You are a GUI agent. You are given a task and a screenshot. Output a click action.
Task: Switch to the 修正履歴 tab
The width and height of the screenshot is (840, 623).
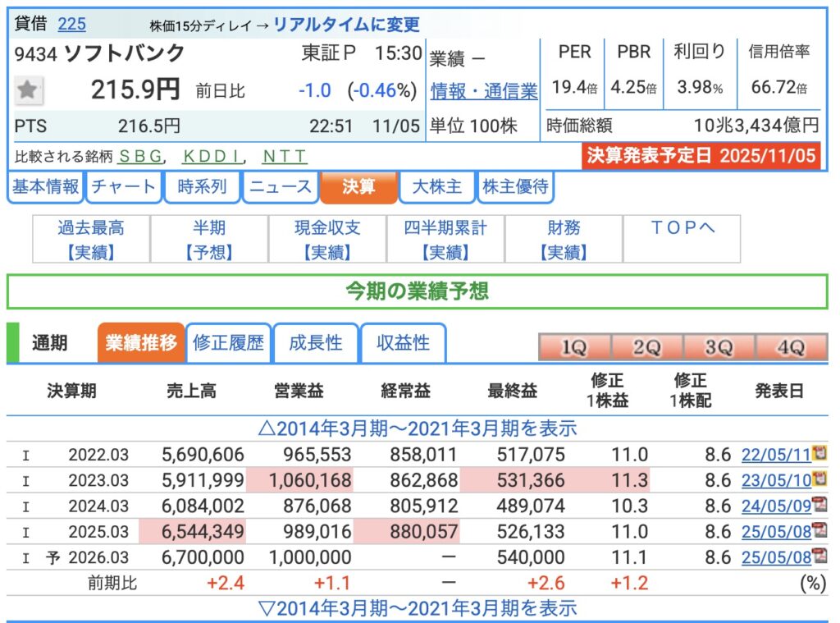pyautogui.click(x=229, y=343)
